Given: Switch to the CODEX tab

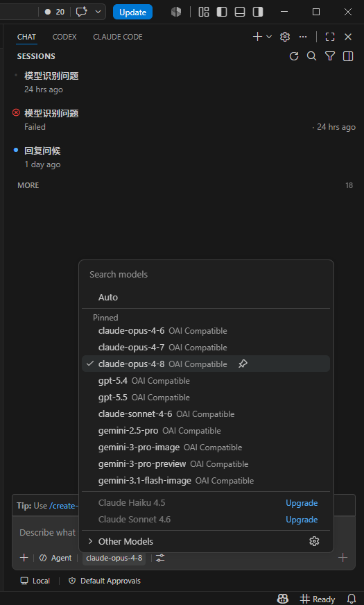Looking at the screenshot, I should click(x=64, y=37).
